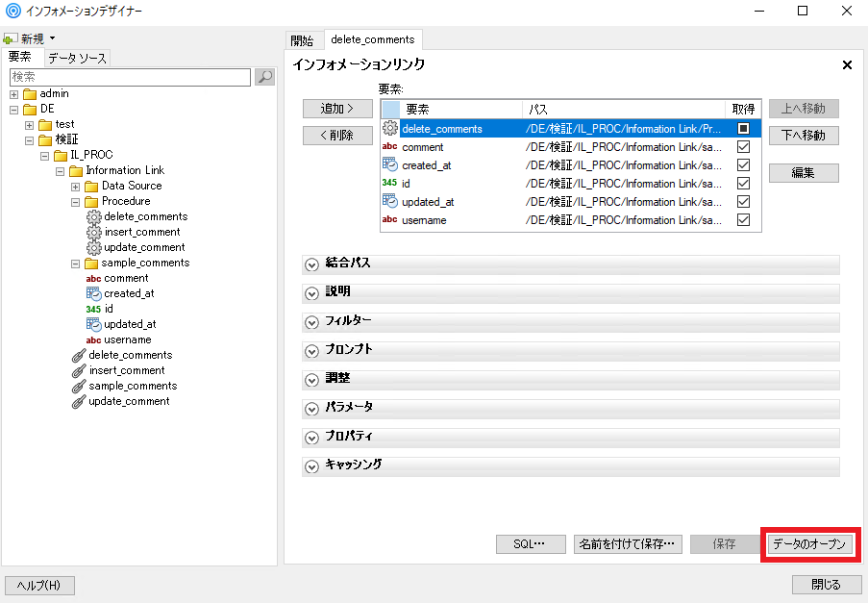This screenshot has height=603, width=868.
Task: Click the ヘルプ(H) button
Action: [x=39, y=586]
